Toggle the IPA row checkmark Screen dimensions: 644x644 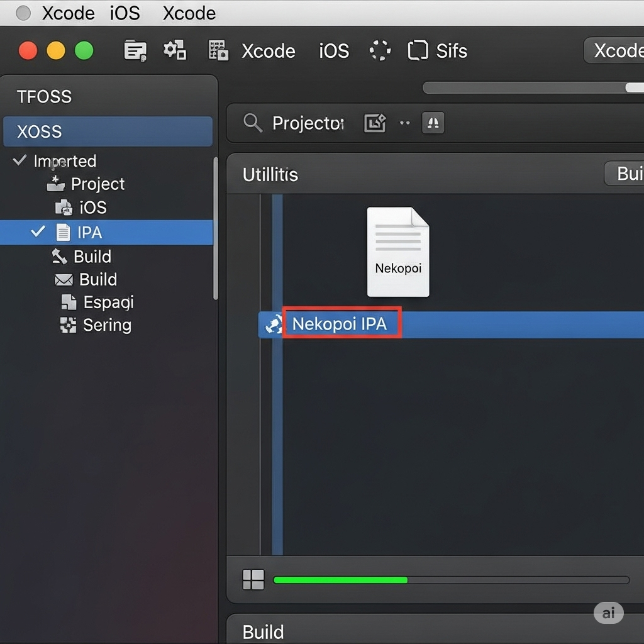click(38, 231)
